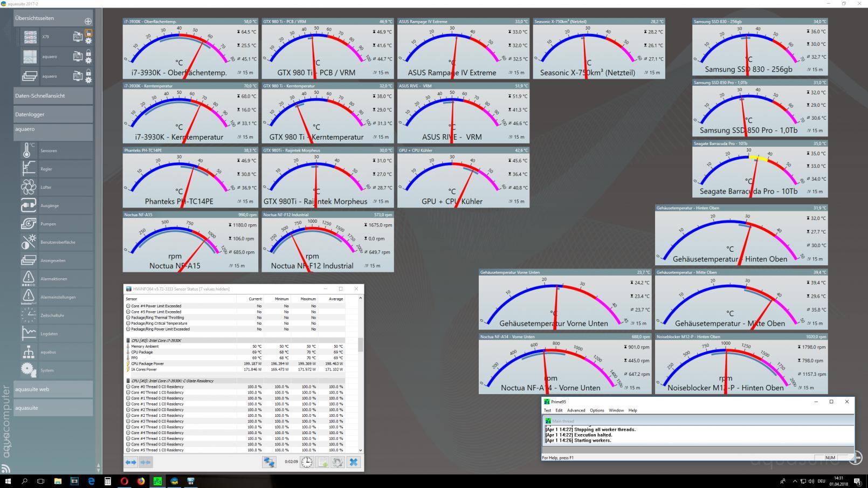This screenshot has height=488, width=868.
Task: Click the RSS feed icon in sidebar
Action: (x=6, y=468)
